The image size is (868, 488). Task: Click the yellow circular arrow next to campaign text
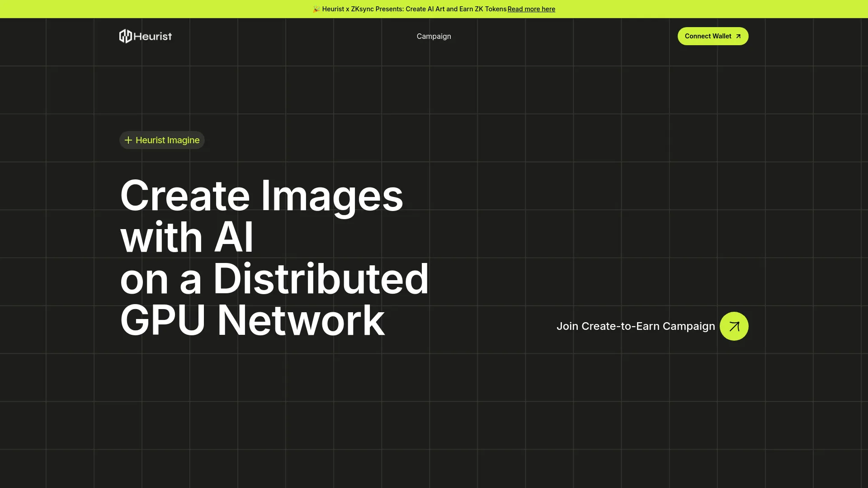(733, 326)
